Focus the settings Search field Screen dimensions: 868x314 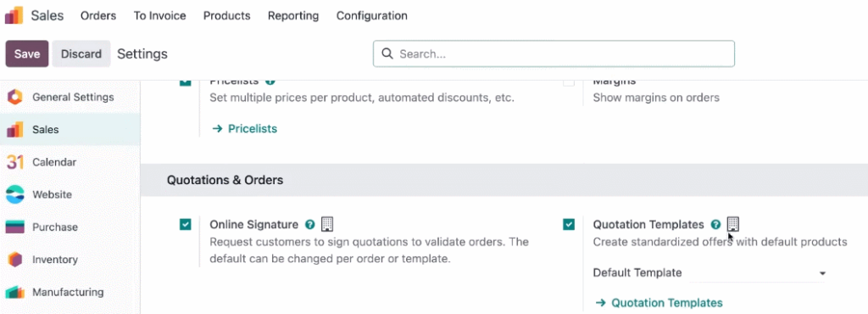tap(554, 53)
